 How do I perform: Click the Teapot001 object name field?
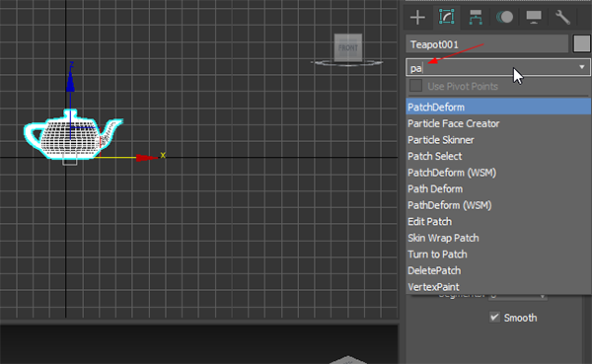click(486, 44)
